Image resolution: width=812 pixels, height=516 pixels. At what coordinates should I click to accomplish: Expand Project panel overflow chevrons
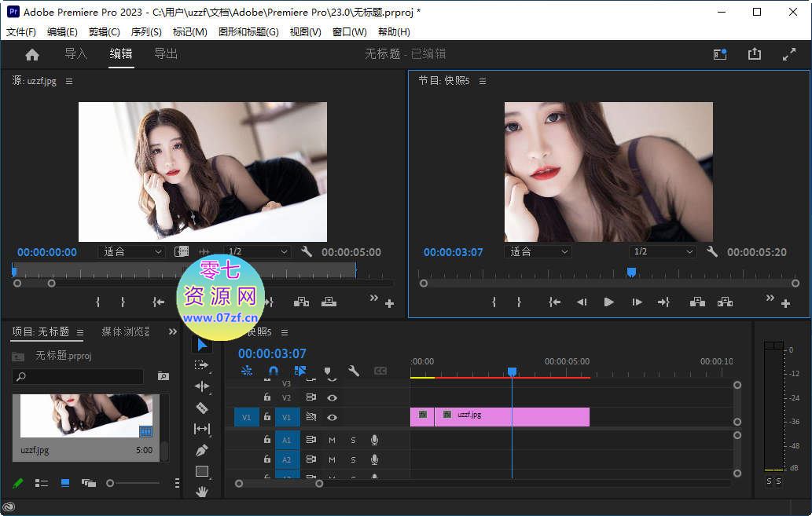(173, 332)
